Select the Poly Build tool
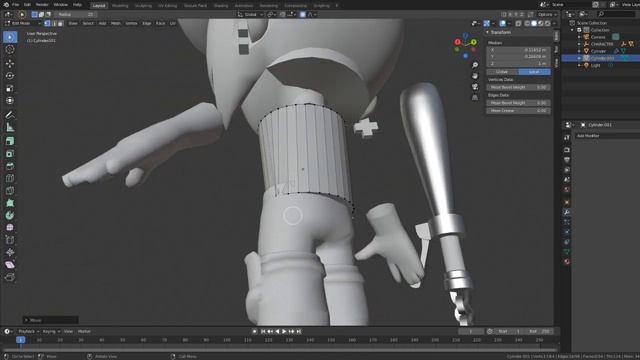 click(10, 203)
